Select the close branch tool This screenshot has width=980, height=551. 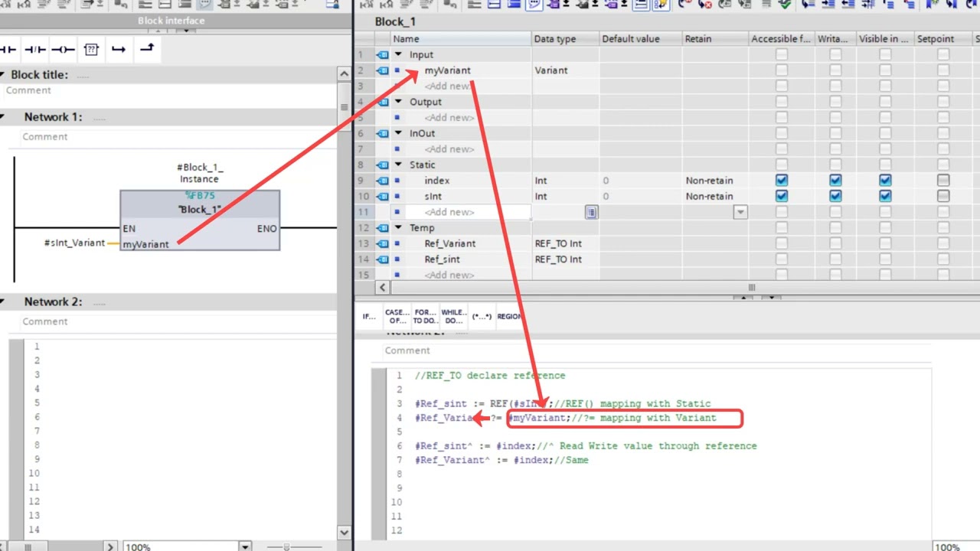pos(146,49)
